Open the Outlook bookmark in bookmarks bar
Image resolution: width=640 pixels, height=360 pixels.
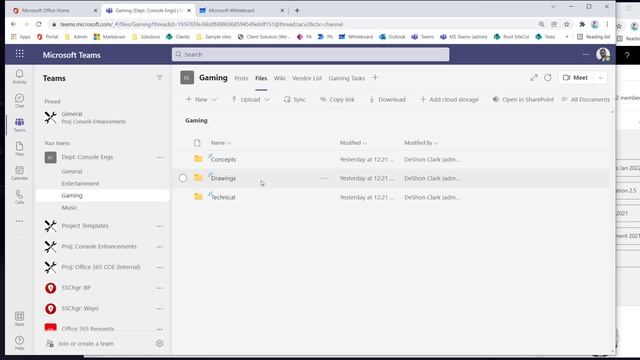[392, 37]
